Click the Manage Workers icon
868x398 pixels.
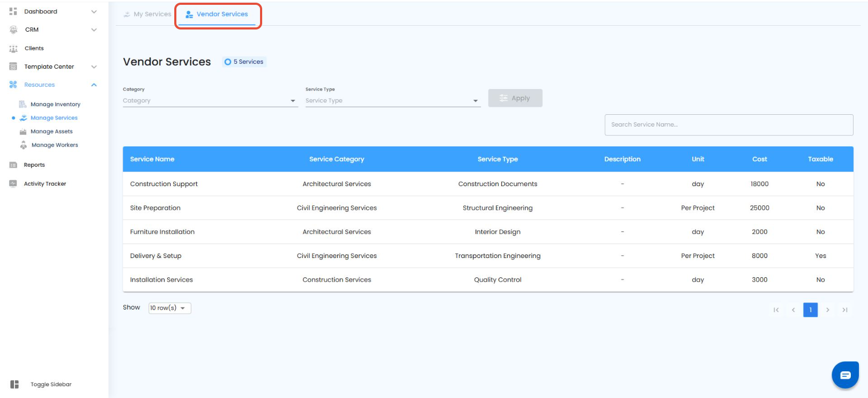[x=24, y=145]
